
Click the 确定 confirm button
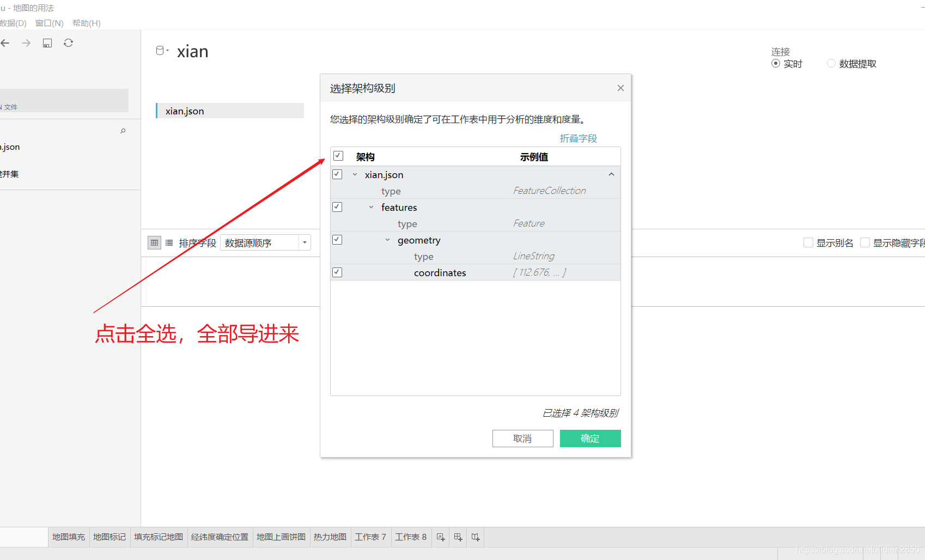pyautogui.click(x=591, y=439)
